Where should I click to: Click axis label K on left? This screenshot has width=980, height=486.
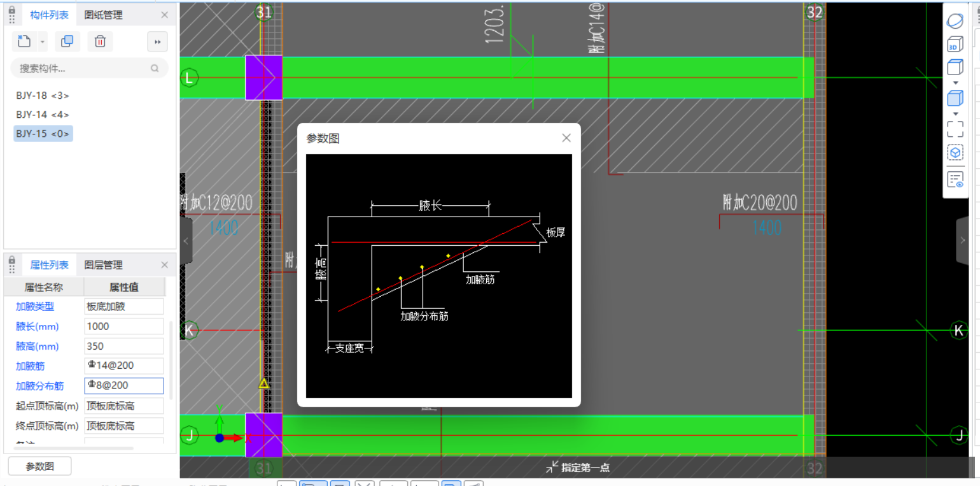[x=189, y=331]
